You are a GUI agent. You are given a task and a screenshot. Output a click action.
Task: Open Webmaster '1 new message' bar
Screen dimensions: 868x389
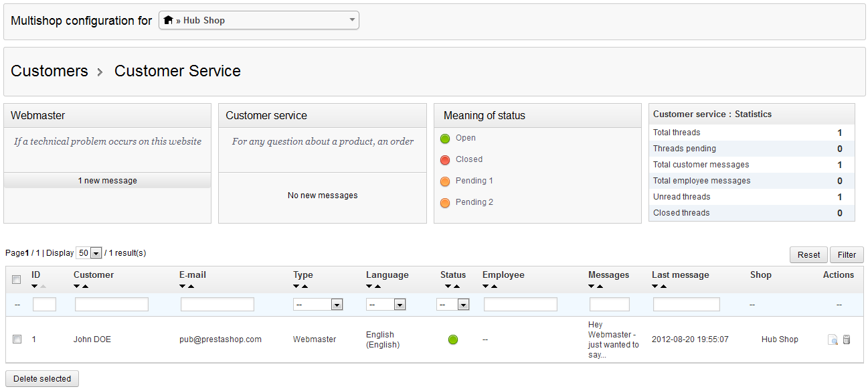pyautogui.click(x=107, y=181)
